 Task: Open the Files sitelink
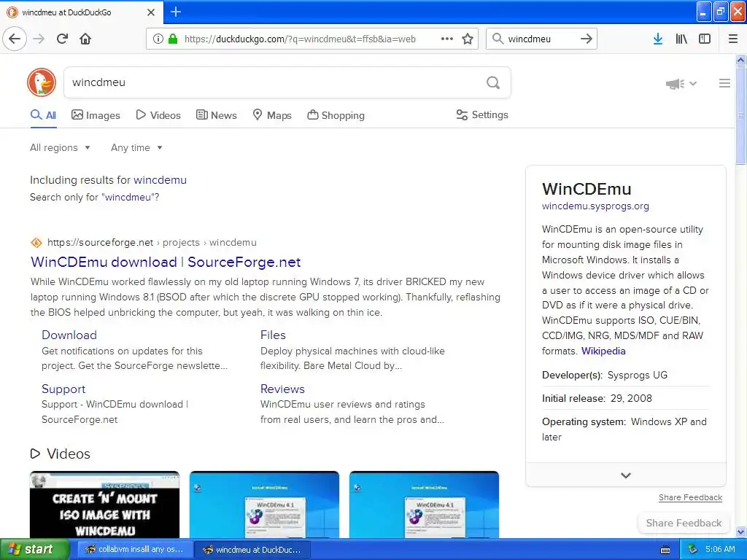(x=273, y=335)
